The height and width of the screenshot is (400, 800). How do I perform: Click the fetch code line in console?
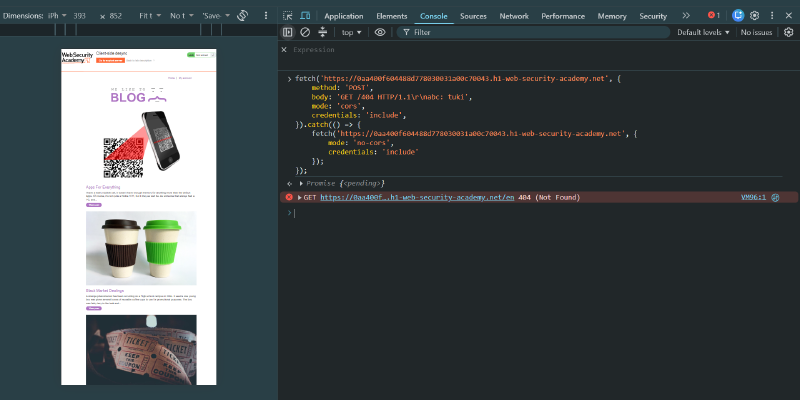coord(457,79)
